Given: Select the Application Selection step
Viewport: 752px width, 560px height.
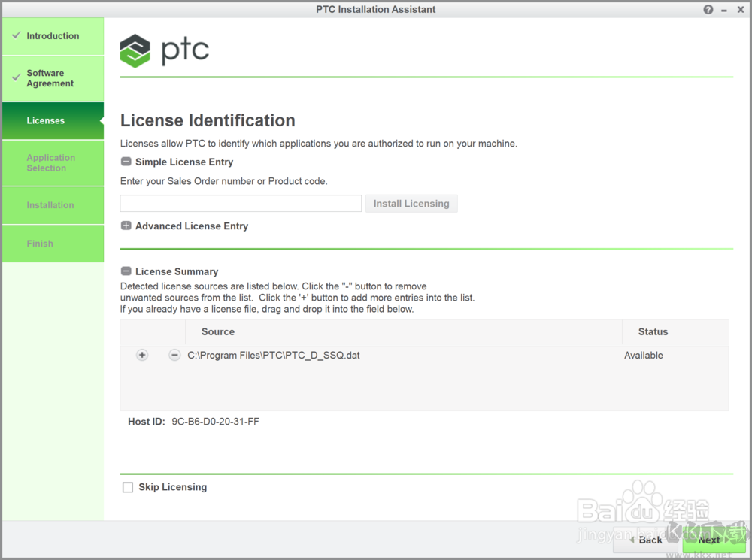Looking at the screenshot, I should click(53, 163).
